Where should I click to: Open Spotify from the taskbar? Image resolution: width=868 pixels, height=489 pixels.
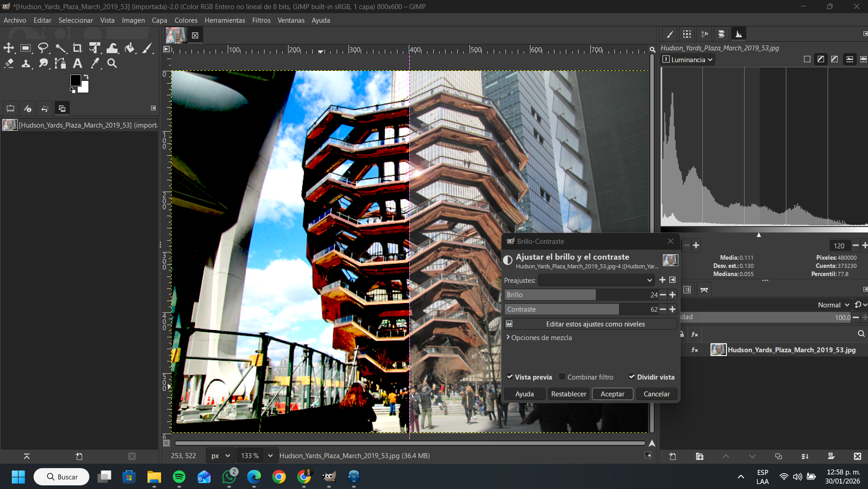tap(179, 477)
